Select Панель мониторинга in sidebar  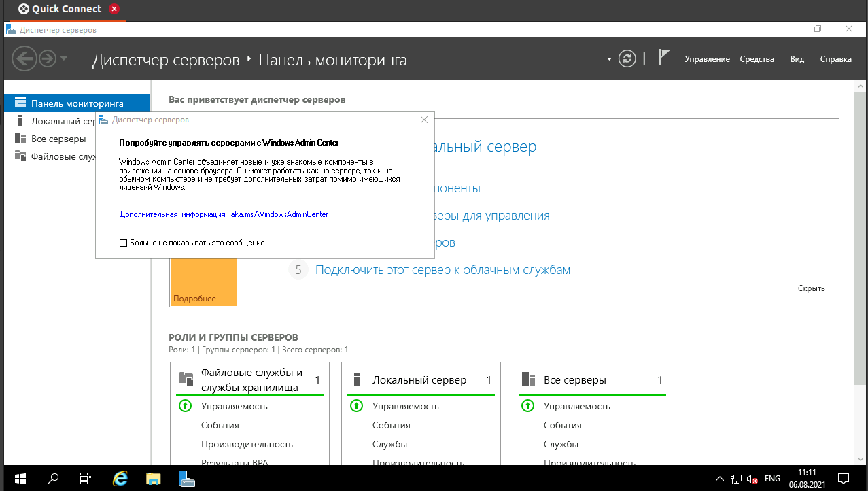coord(77,103)
